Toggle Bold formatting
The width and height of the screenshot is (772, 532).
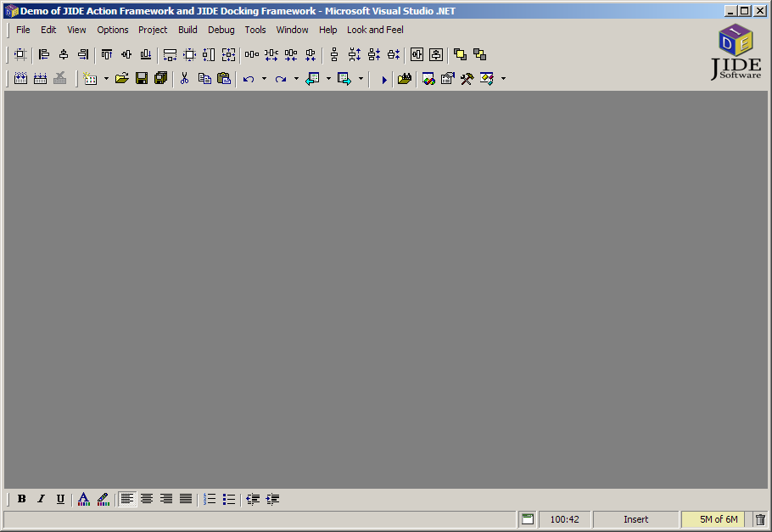pos(22,499)
